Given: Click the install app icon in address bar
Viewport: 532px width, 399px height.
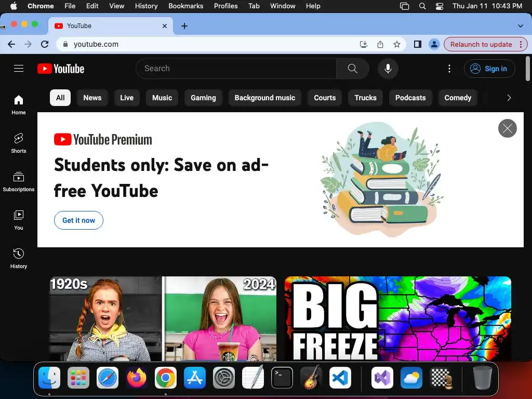Looking at the screenshot, I should tap(363, 44).
